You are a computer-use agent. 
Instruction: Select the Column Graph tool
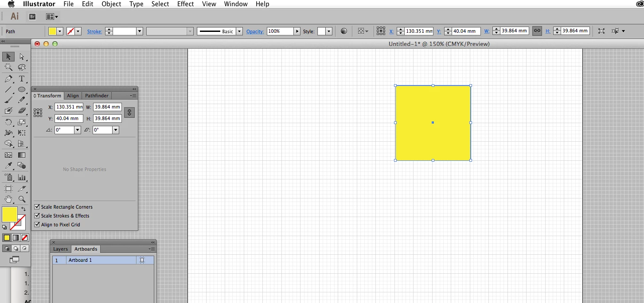(22, 177)
